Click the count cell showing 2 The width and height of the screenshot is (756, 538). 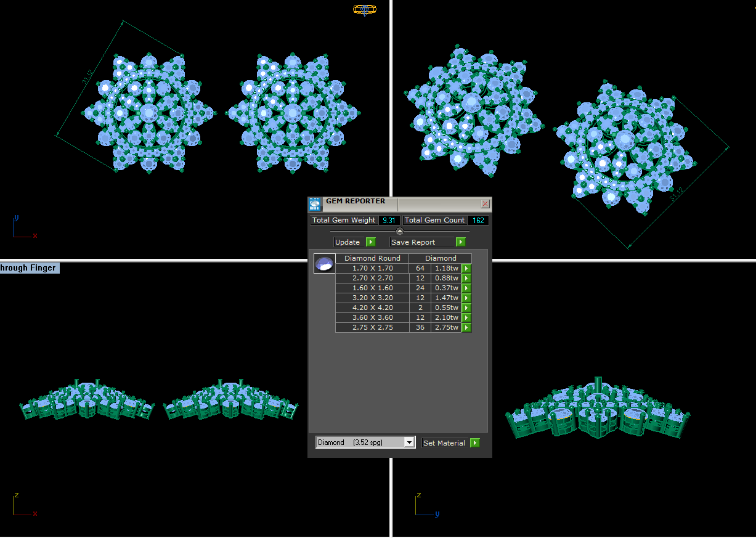tap(420, 308)
